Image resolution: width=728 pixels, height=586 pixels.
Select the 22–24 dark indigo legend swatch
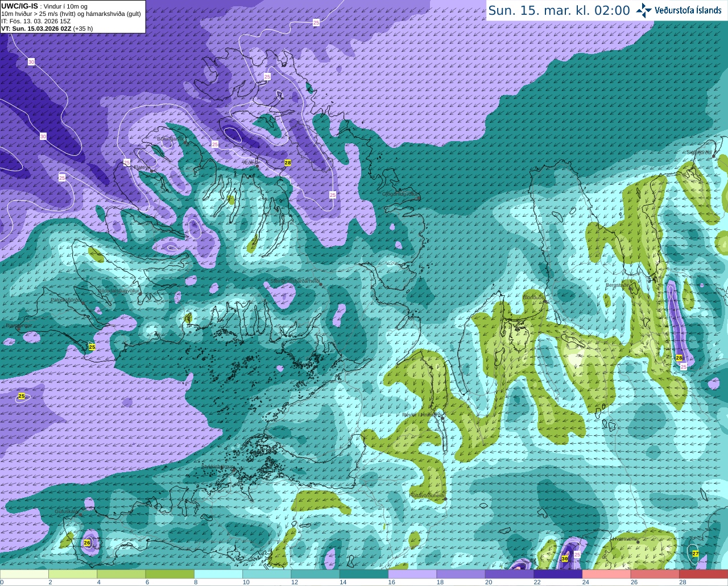click(559, 574)
